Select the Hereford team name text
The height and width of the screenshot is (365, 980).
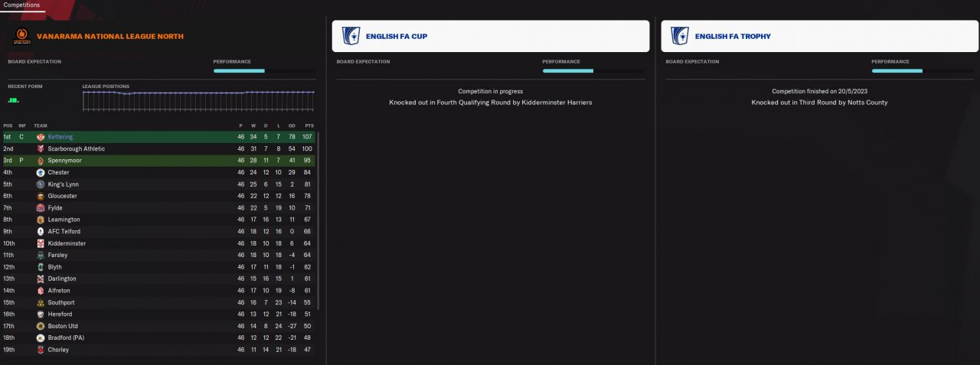coord(60,314)
